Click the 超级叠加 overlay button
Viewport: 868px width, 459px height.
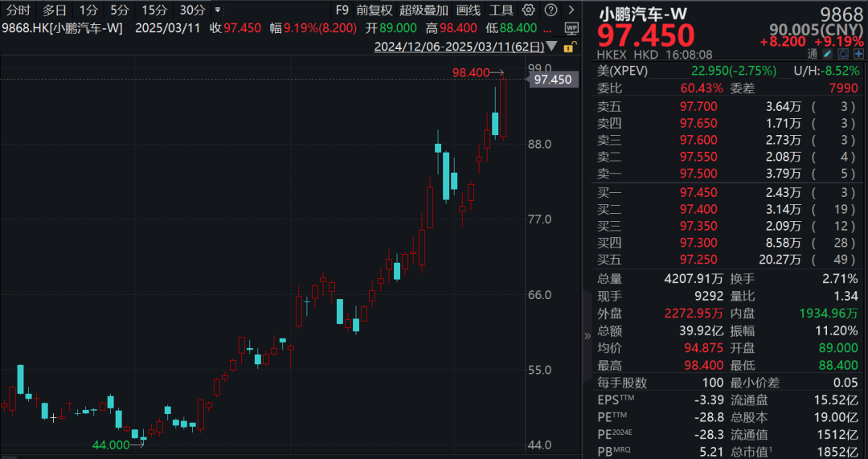[x=424, y=10]
